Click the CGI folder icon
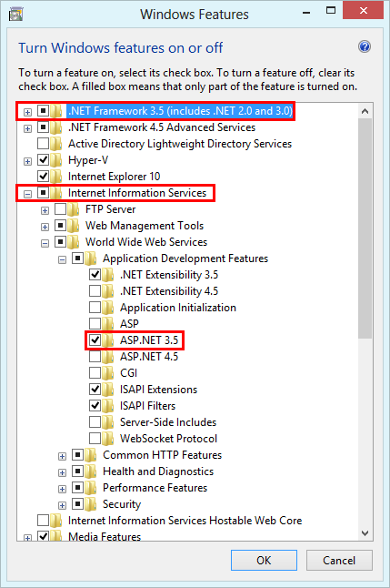 coord(108,373)
